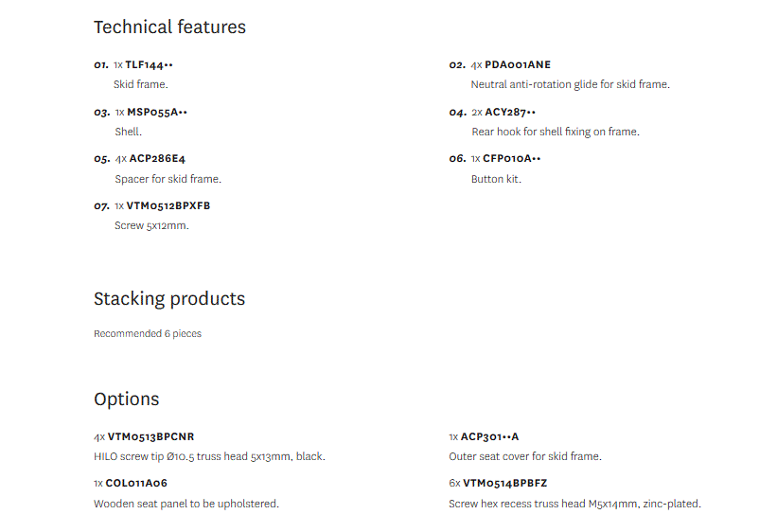Click option code VTM0513BPCNR
Image resolution: width=777 pixels, height=532 pixels.
[x=150, y=436]
